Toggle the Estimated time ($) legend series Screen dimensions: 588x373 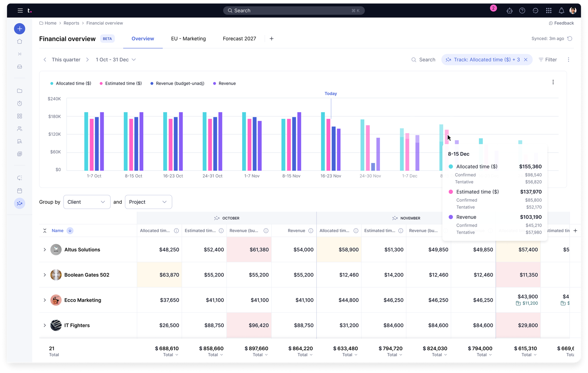[121, 84]
